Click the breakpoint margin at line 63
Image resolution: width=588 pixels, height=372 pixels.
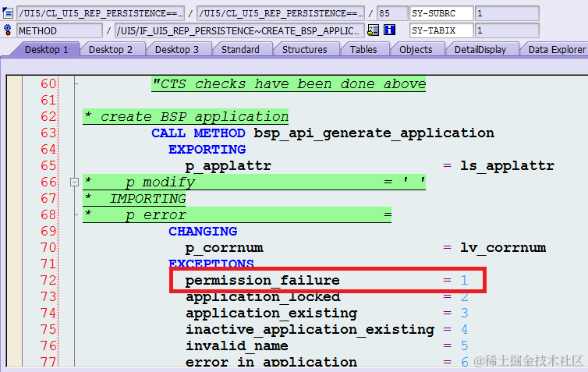tap(14, 133)
